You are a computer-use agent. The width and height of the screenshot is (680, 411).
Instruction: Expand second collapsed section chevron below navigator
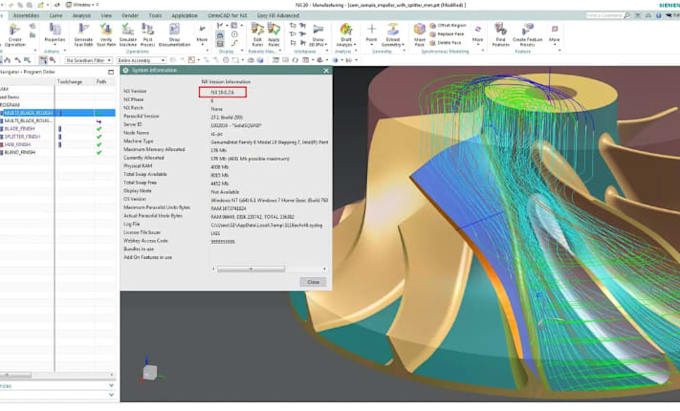(x=111, y=395)
